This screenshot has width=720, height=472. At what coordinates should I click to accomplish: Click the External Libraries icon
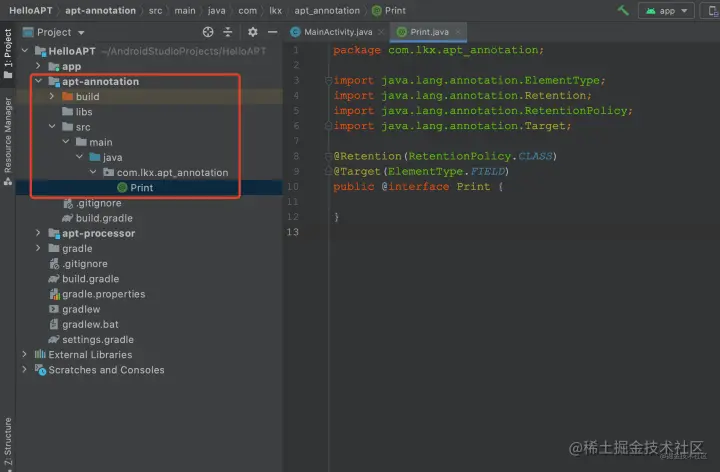coord(40,354)
